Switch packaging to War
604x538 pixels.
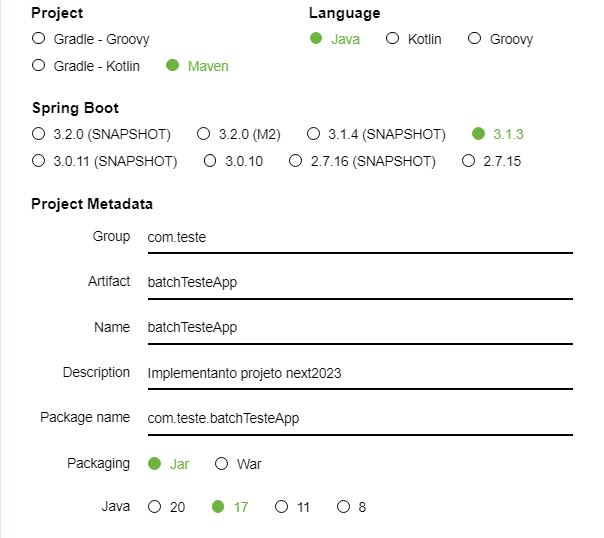(222, 464)
